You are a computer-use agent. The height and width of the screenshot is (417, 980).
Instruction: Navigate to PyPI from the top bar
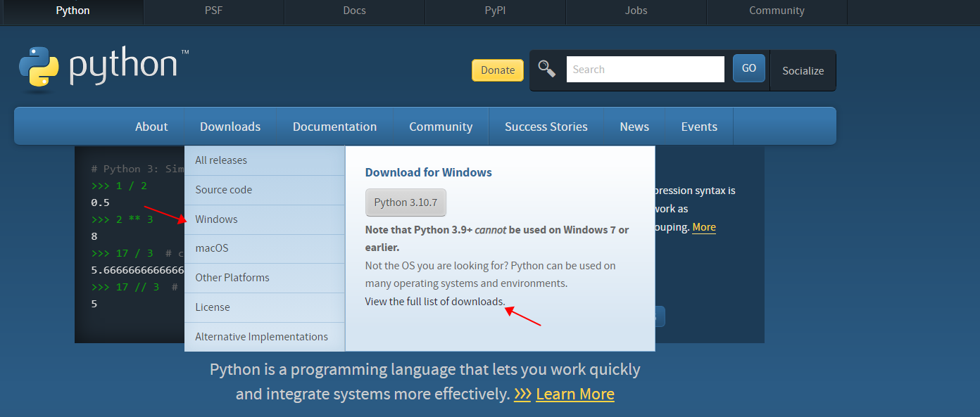pos(495,11)
